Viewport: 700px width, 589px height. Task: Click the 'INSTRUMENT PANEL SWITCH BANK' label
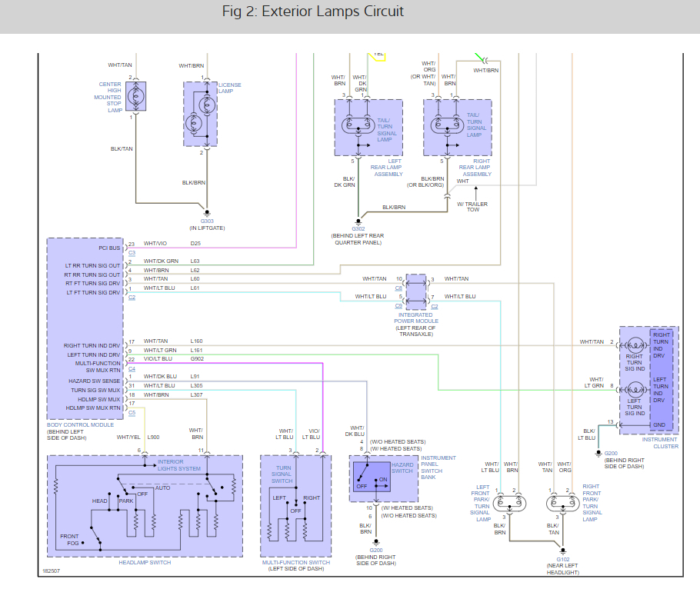click(438, 468)
